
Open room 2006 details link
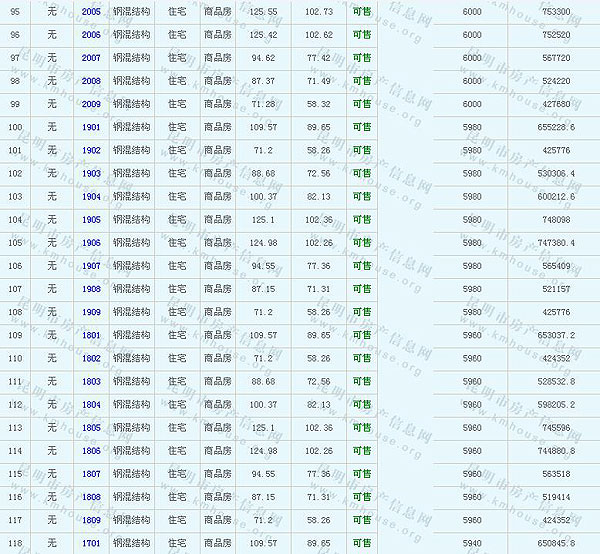pos(91,35)
